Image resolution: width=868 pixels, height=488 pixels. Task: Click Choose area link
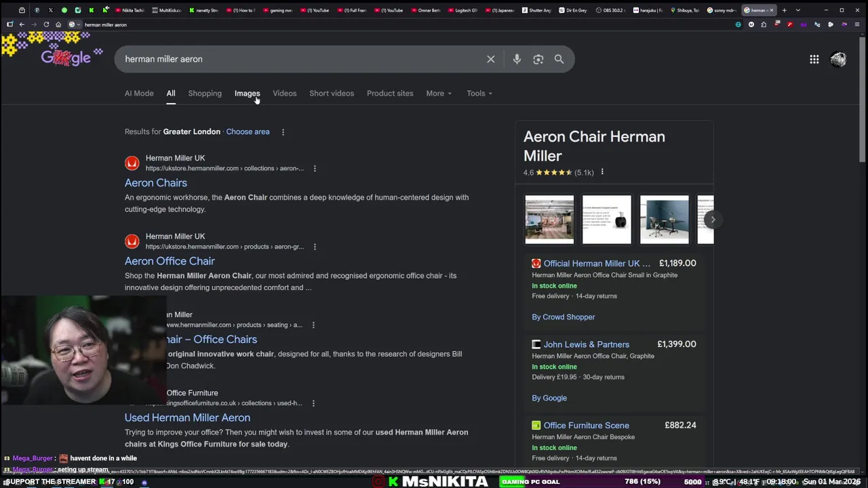248,131
